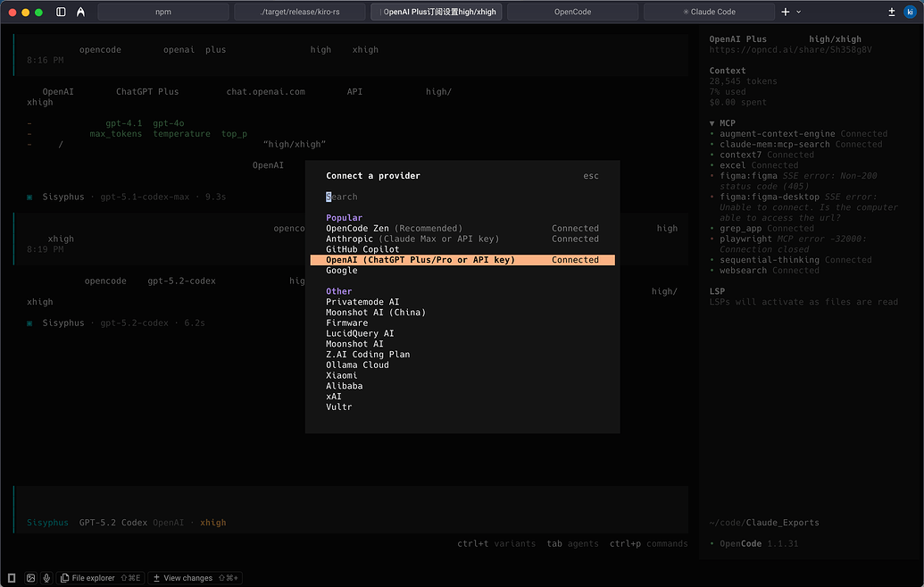Focus the Search field in provider dialog
Image resolution: width=924 pixels, height=587 pixels.
tap(462, 197)
